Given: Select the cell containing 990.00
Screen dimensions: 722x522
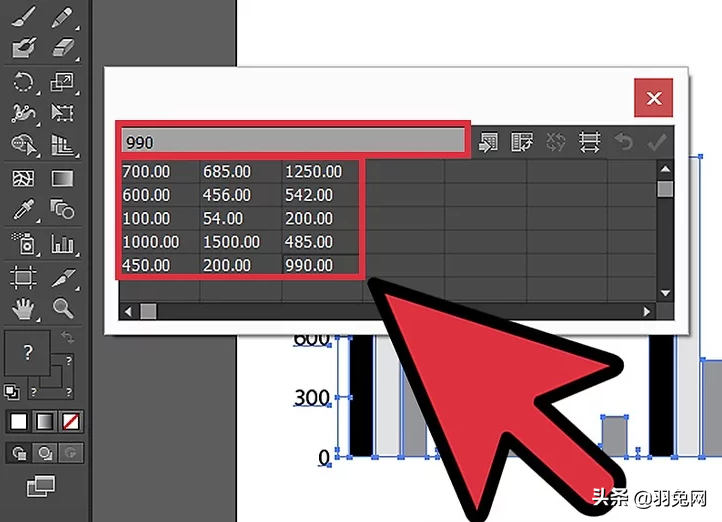Looking at the screenshot, I should click(x=321, y=266).
